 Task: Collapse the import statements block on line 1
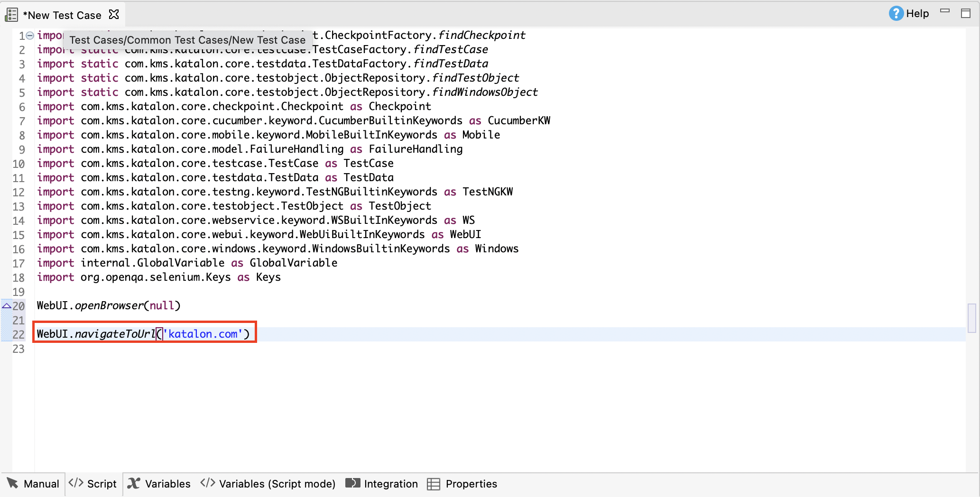click(29, 34)
